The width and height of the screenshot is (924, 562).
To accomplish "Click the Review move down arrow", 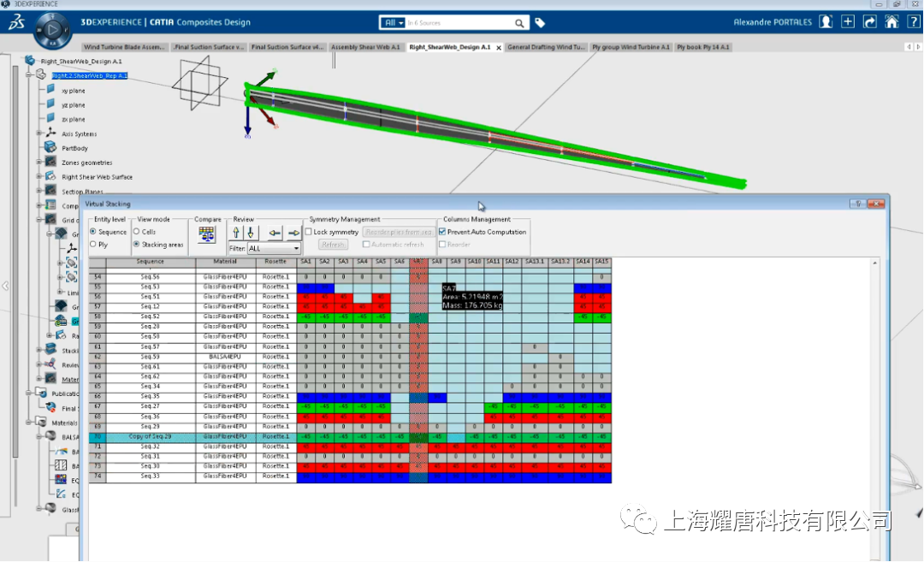I will pos(251,233).
